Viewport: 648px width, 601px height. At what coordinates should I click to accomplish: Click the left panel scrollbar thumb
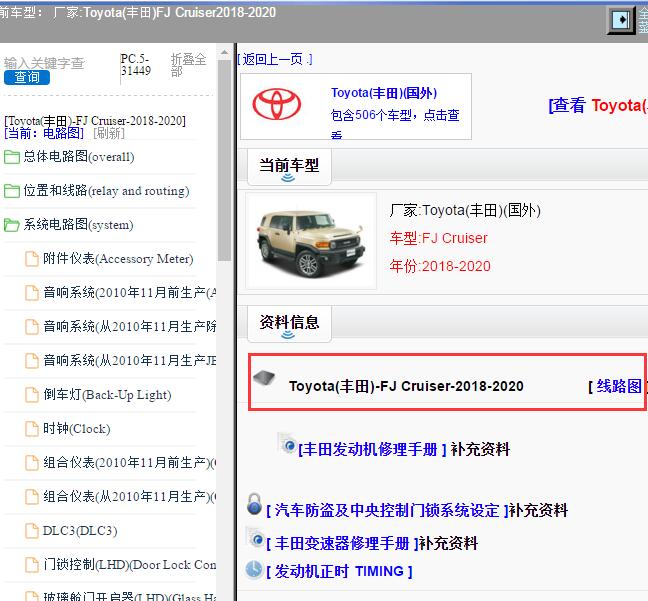click(x=224, y=161)
